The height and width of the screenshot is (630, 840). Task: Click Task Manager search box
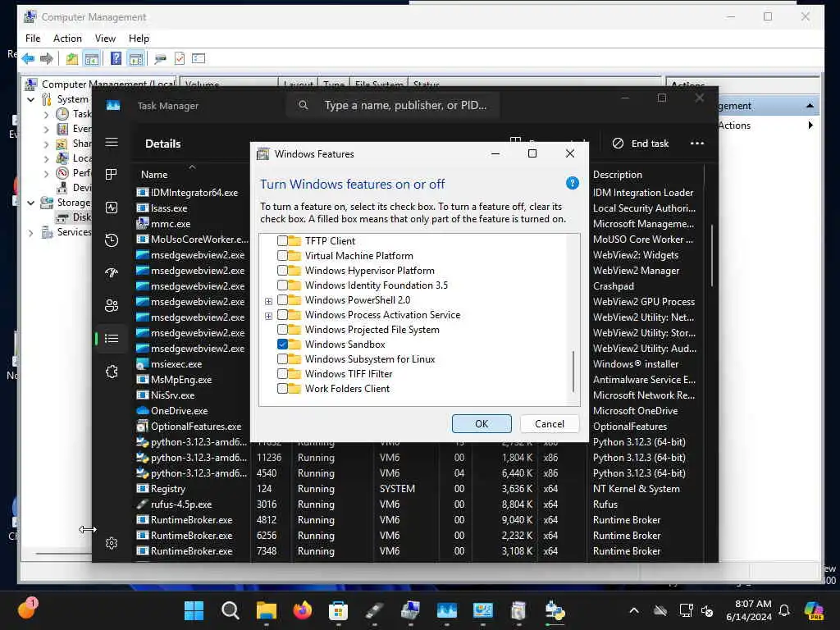click(393, 105)
